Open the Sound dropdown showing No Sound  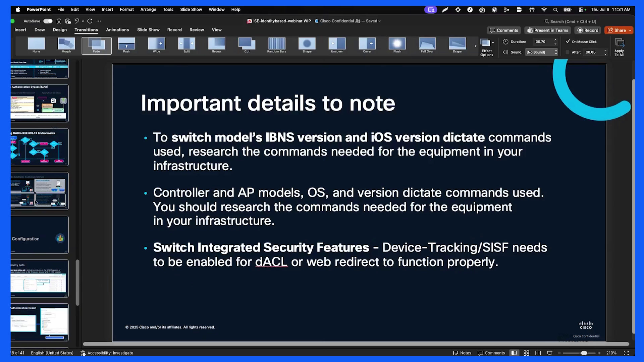[541, 52]
